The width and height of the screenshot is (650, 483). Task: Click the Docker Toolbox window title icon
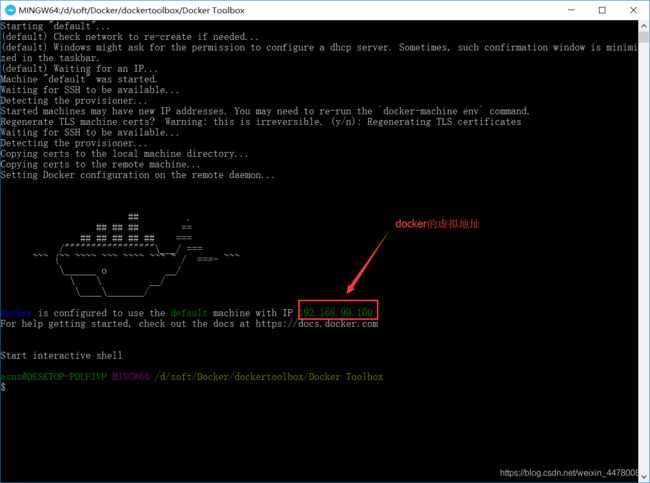(x=10, y=10)
